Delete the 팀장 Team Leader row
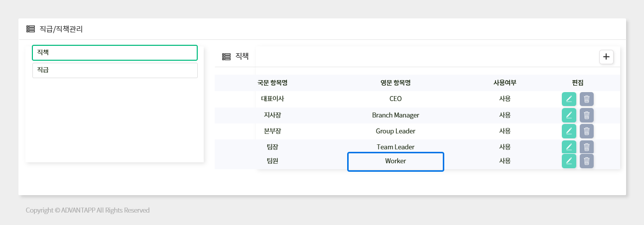This screenshot has width=644, height=225. click(x=587, y=147)
